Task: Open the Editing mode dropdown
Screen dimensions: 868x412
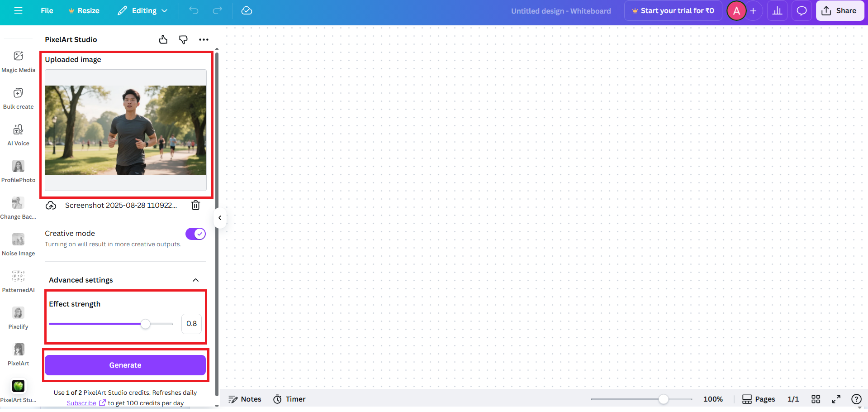Action: click(x=142, y=10)
